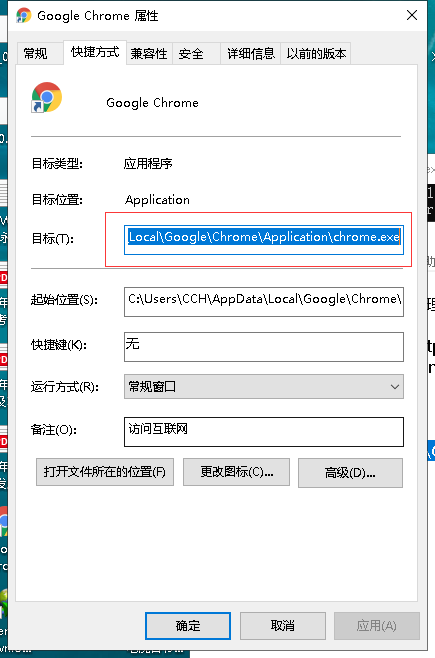Viewport: 435px width, 658px height.
Task: Click in the 目标(T) path field
Action: pos(264,240)
